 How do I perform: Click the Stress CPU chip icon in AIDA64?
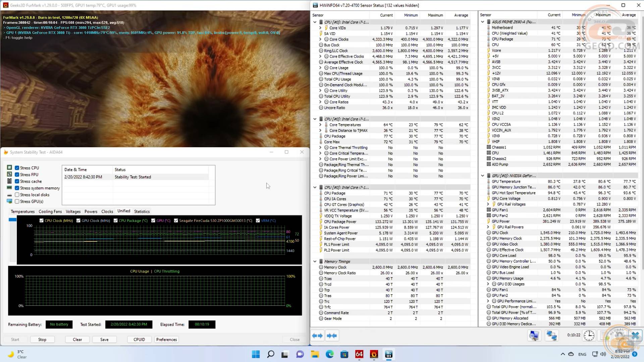pyautogui.click(x=9, y=168)
